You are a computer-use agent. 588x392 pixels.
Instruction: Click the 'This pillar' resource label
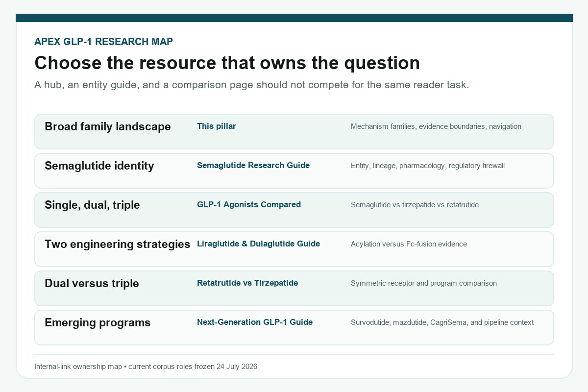217,126
